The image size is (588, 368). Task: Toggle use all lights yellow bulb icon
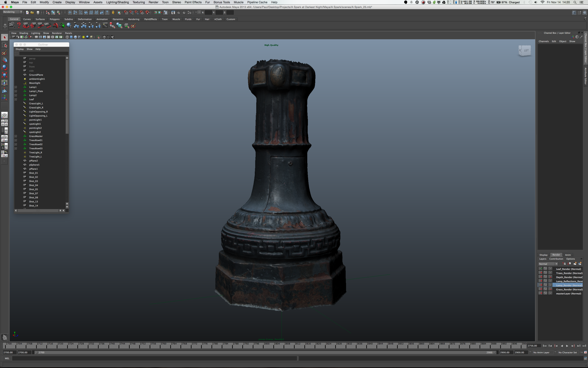(x=83, y=37)
